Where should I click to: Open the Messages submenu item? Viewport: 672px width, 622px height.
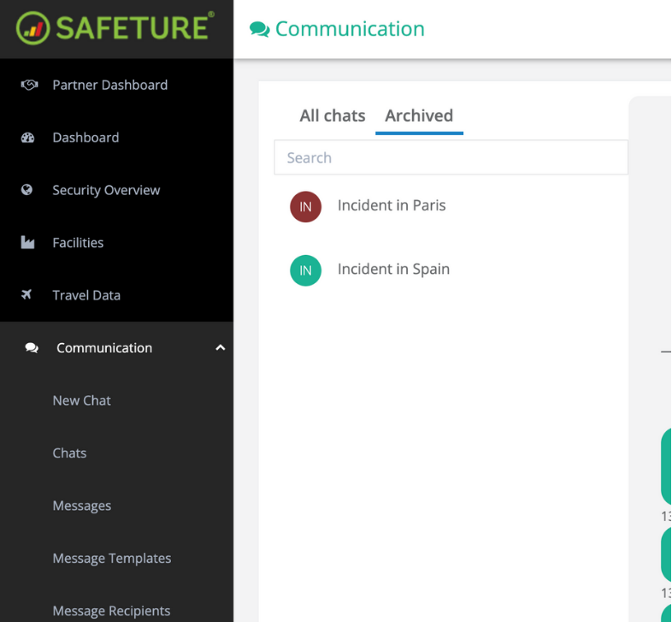coord(81,506)
